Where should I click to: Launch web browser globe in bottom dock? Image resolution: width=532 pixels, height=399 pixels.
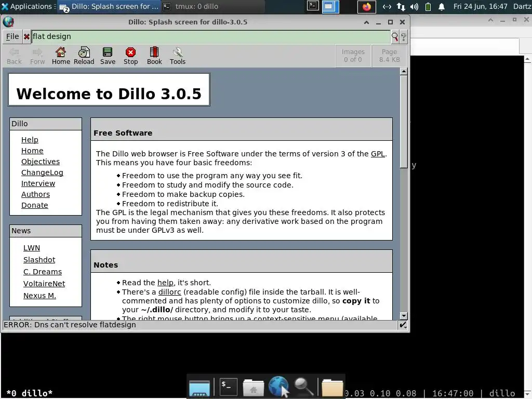278,387
